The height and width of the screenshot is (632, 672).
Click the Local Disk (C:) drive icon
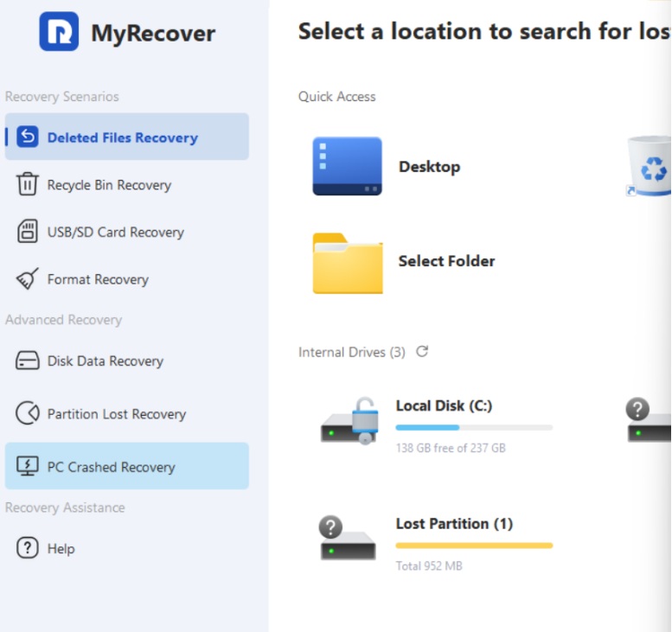pos(349,421)
